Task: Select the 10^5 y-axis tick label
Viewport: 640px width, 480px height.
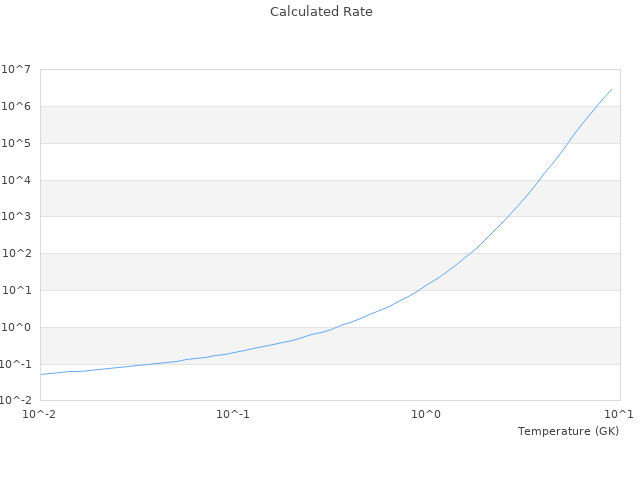Action: click(x=17, y=143)
